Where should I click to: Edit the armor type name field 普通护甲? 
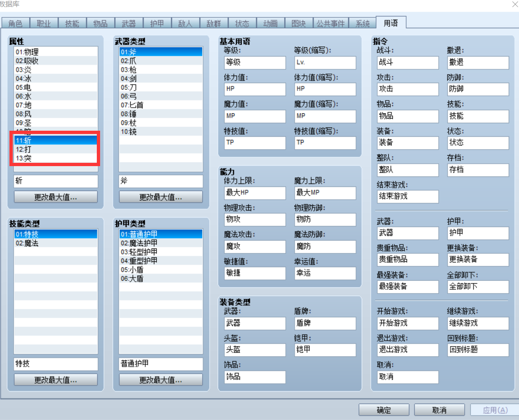161,364
